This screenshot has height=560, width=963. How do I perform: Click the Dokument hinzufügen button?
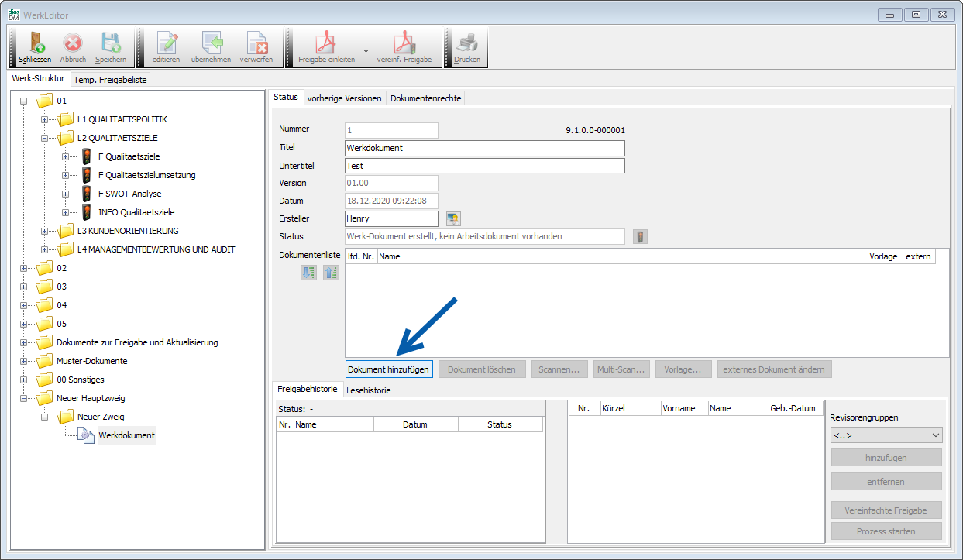click(389, 369)
